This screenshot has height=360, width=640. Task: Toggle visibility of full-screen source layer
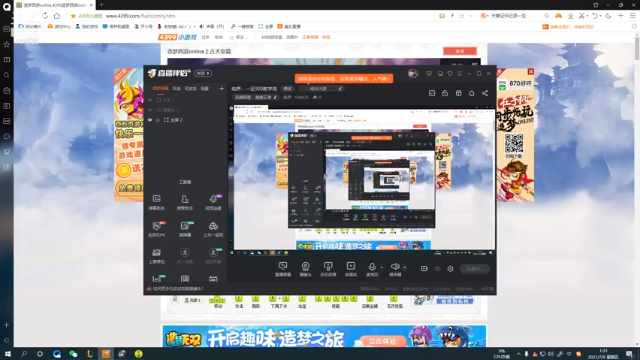coord(150,120)
